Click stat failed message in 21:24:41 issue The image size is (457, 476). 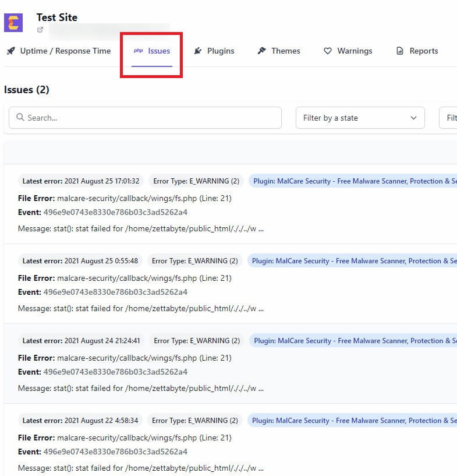tap(141, 388)
